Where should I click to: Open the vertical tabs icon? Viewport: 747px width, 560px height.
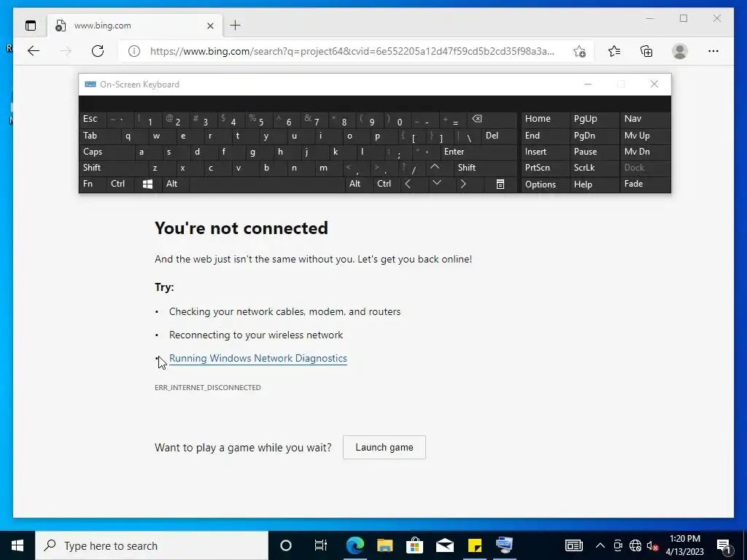(31, 26)
